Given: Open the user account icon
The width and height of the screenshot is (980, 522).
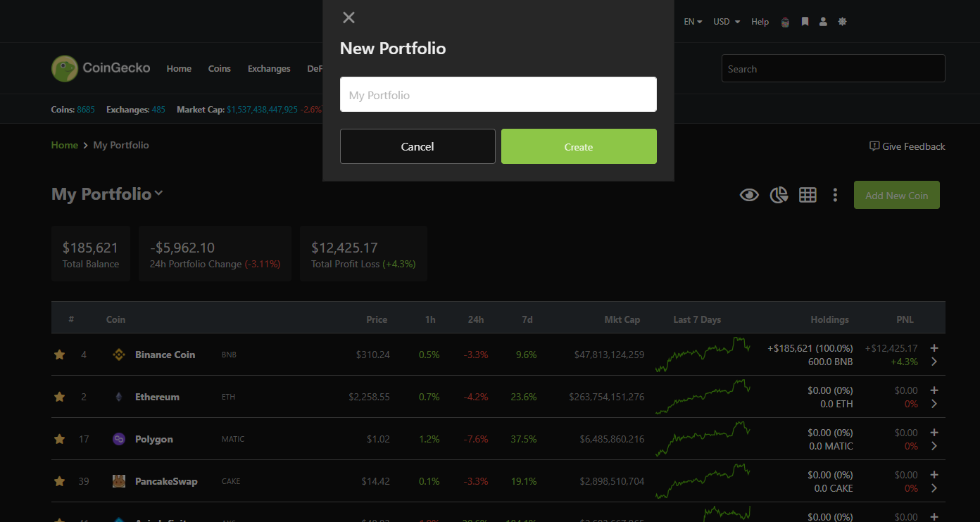Looking at the screenshot, I should click(823, 22).
